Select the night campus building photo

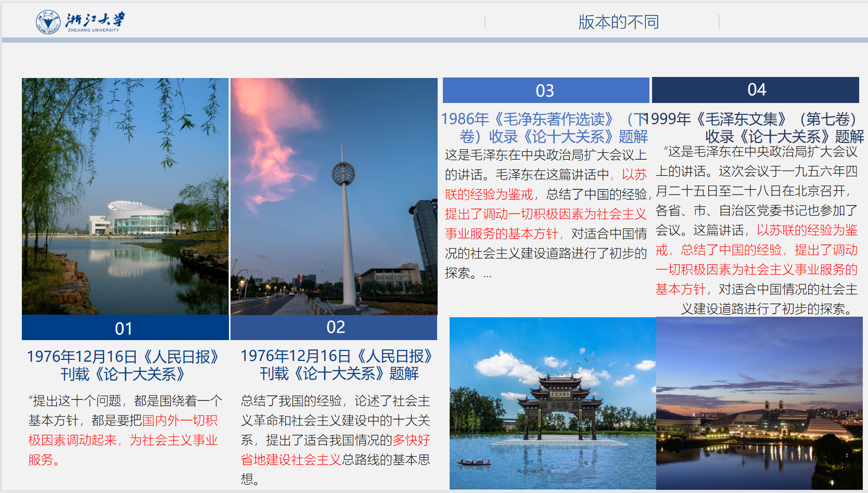click(x=759, y=403)
